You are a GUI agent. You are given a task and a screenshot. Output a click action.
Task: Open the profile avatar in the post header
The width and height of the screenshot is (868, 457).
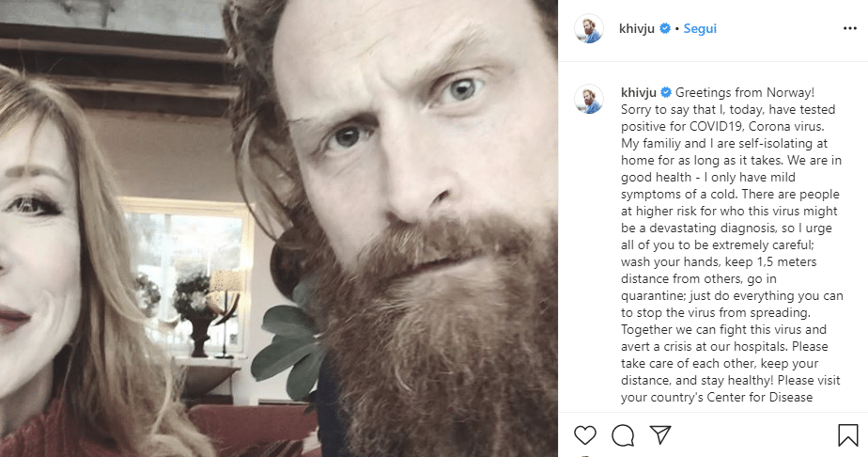589,29
